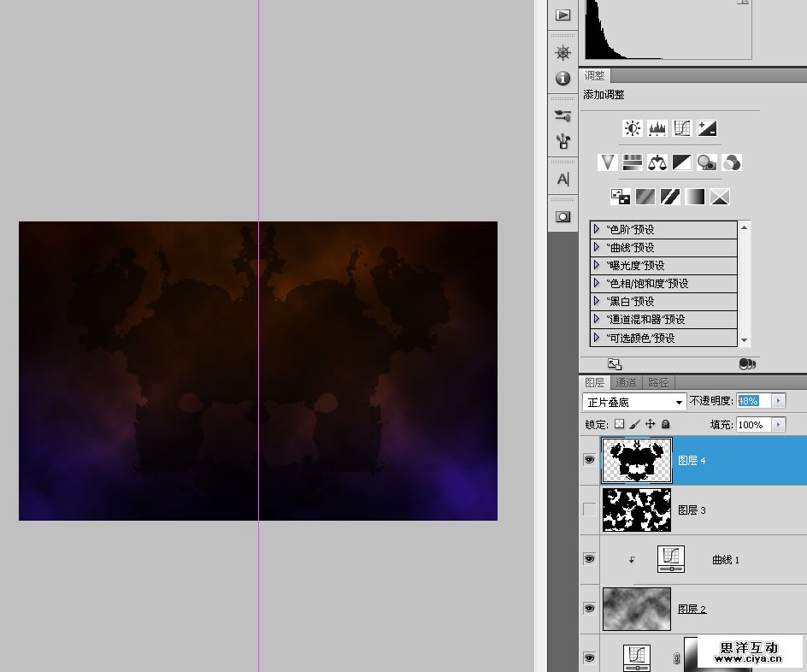Add a Brightness/Contrast adjustment
Screen dimensions: 807x672
pyautogui.click(x=633, y=128)
